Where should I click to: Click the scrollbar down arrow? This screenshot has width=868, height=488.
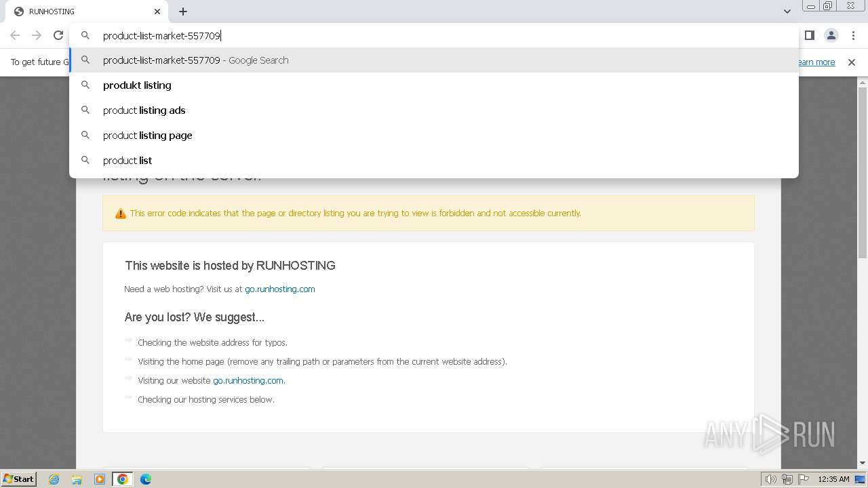863,463
